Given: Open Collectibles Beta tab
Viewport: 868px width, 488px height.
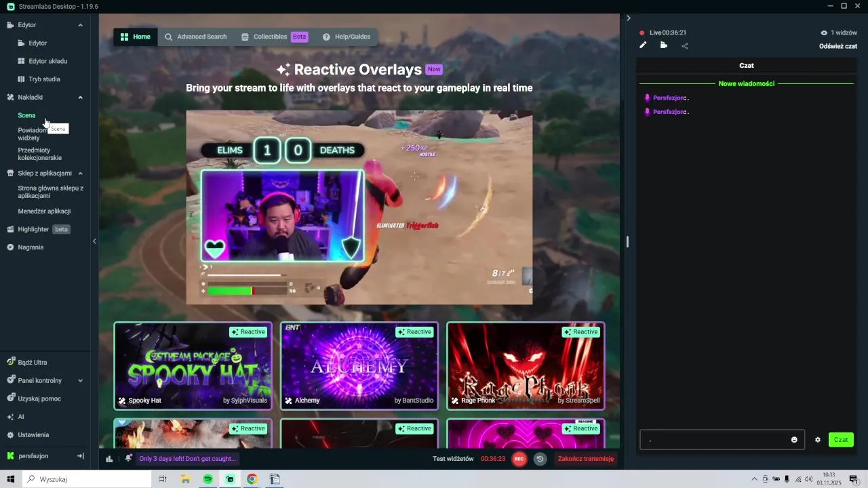Looking at the screenshot, I should click(x=274, y=37).
